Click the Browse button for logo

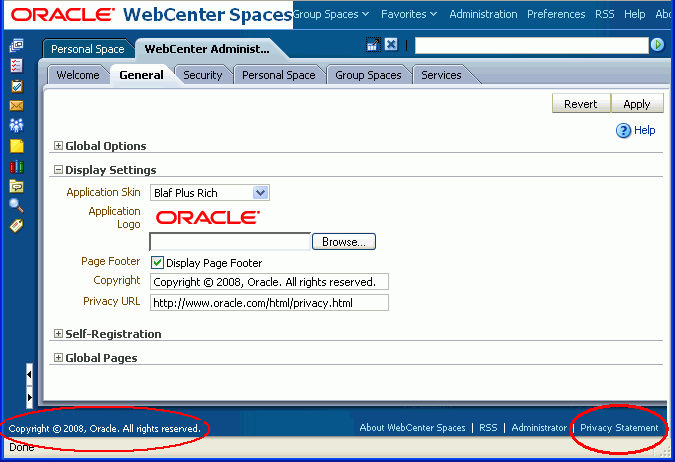click(344, 242)
